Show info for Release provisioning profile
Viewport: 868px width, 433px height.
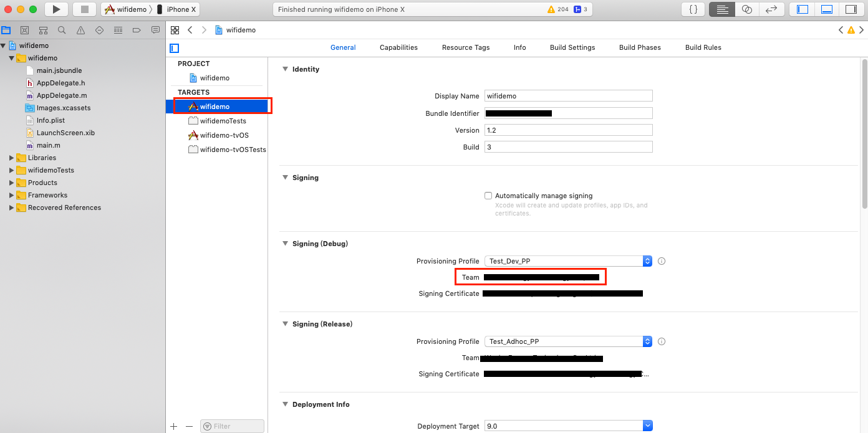pyautogui.click(x=662, y=341)
